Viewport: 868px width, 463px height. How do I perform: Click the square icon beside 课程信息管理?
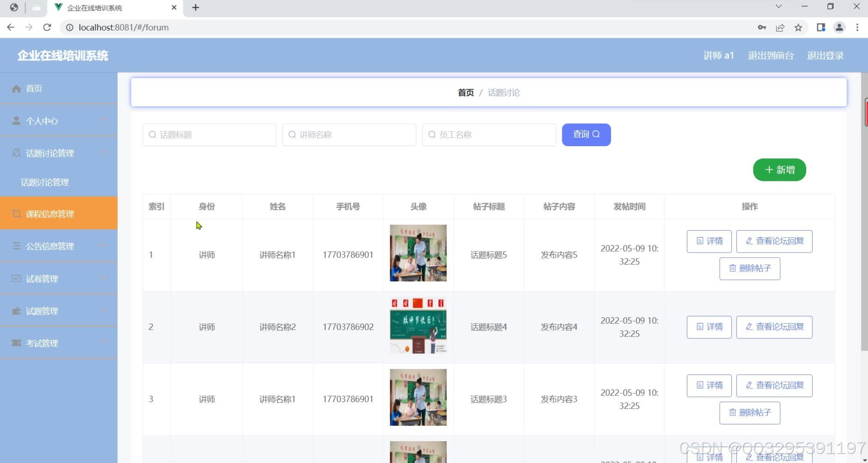[16, 213]
